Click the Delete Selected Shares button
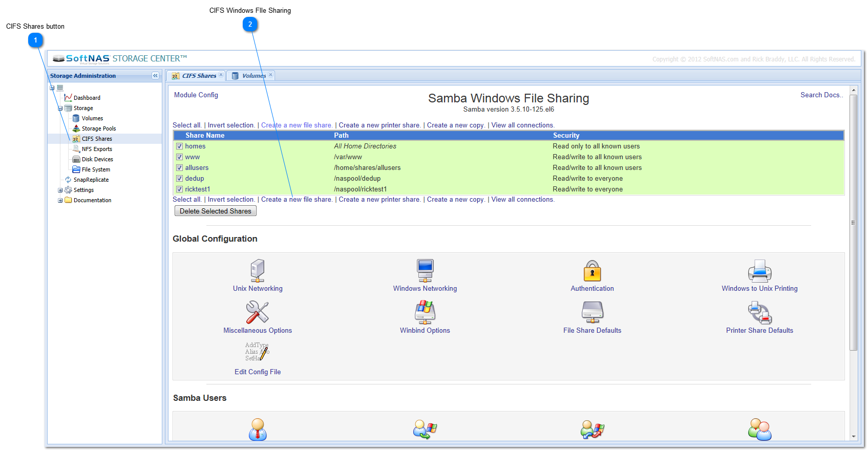Image resolution: width=868 pixels, height=451 pixels. click(216, 211)
